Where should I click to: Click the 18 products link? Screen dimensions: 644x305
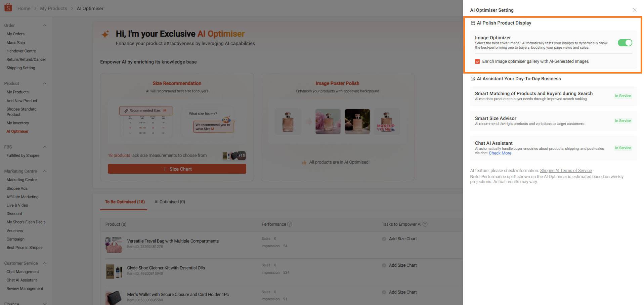tap(119, 156)
